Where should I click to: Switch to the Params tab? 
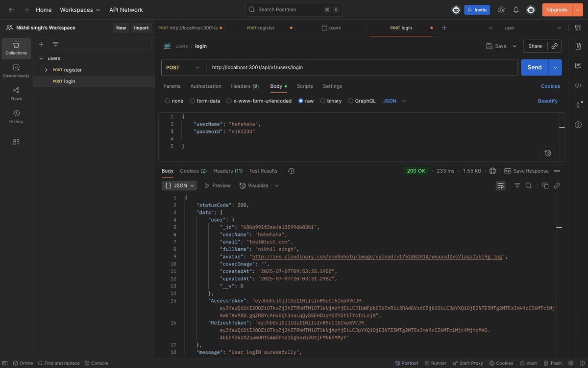point(172,86)
